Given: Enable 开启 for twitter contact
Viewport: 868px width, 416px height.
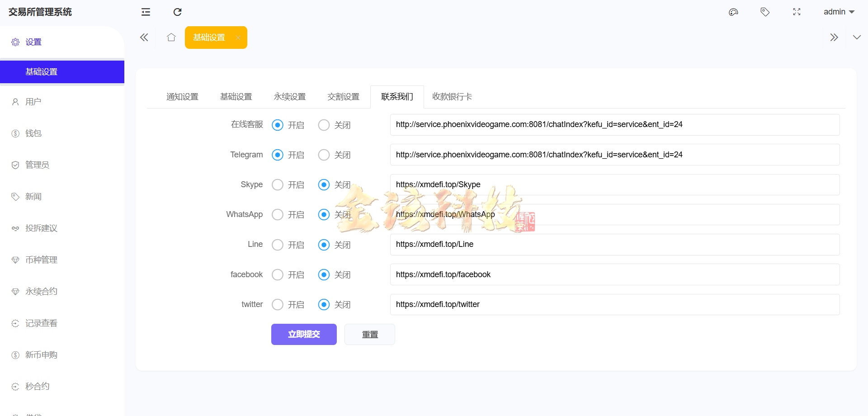Looking at the screenshot, I should coord(278,304).
